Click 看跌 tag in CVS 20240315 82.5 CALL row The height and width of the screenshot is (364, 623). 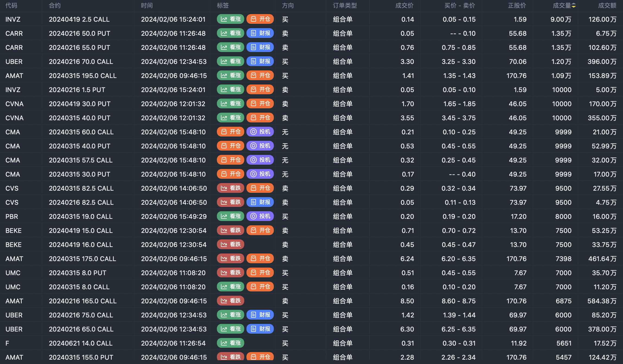point(230,188)
